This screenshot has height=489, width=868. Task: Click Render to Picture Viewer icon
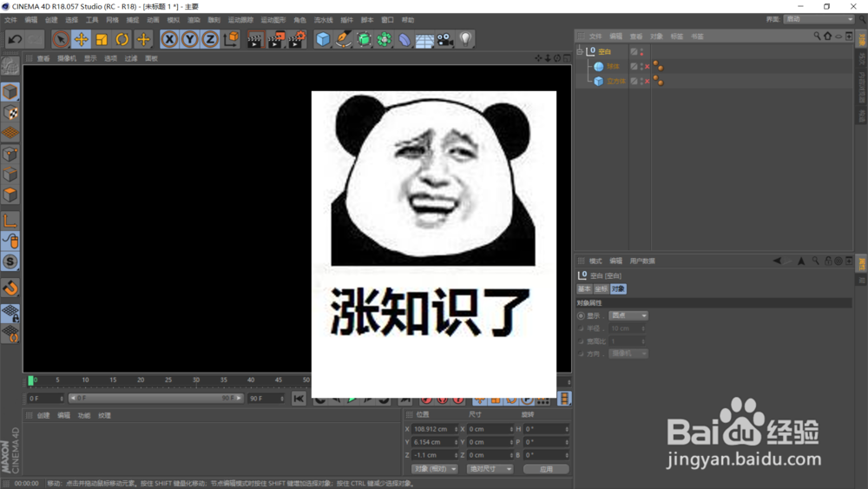pyautogui.click(x=276, y=39)
